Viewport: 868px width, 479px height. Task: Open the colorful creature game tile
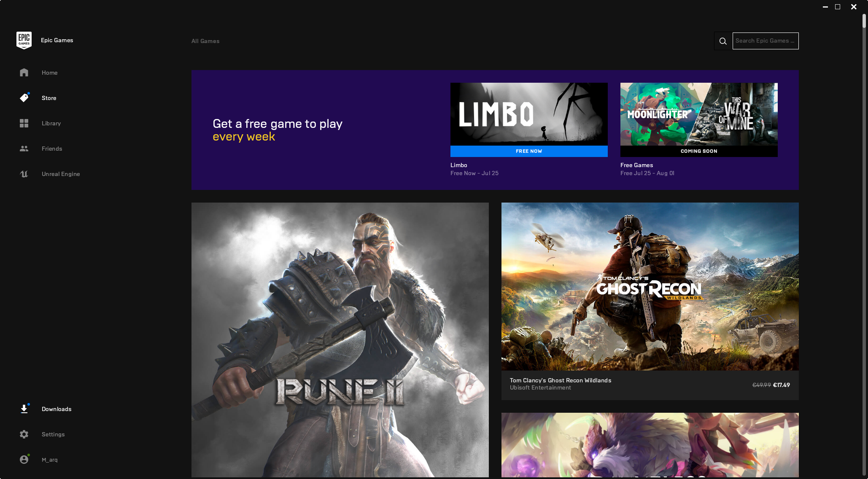(x=650, y=445)
